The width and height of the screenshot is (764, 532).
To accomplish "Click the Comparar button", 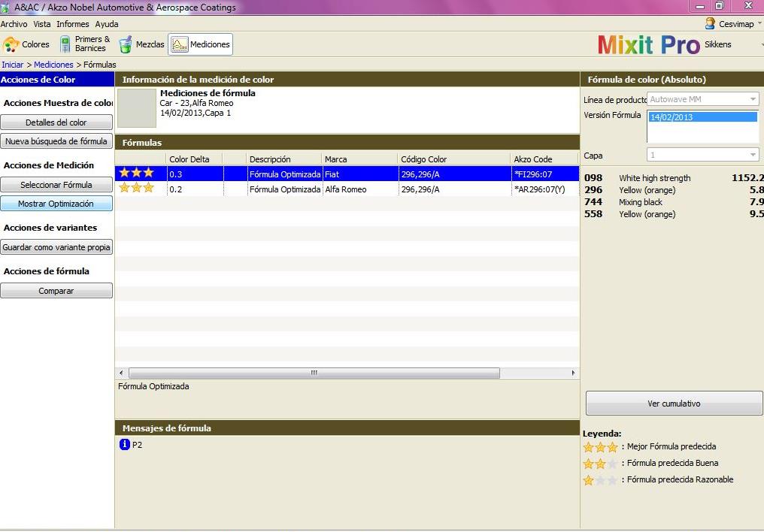I will click(56, 291).
